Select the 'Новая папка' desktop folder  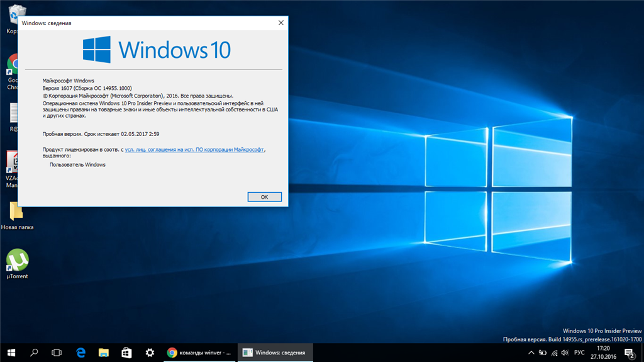17,215
